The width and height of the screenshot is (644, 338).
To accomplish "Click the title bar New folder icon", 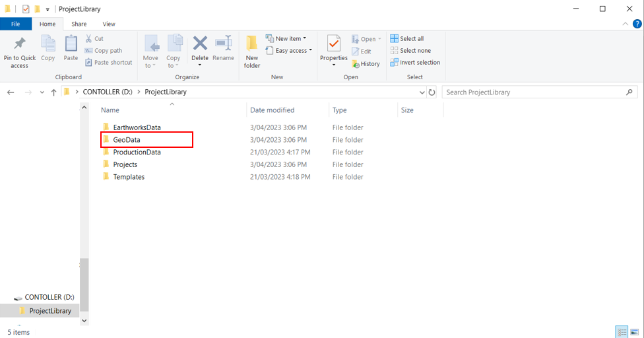I will point(38,9).
